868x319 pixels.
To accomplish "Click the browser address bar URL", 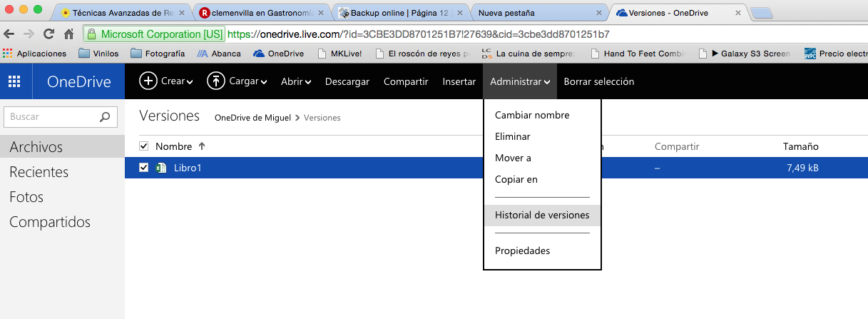I will click(418, 34).
